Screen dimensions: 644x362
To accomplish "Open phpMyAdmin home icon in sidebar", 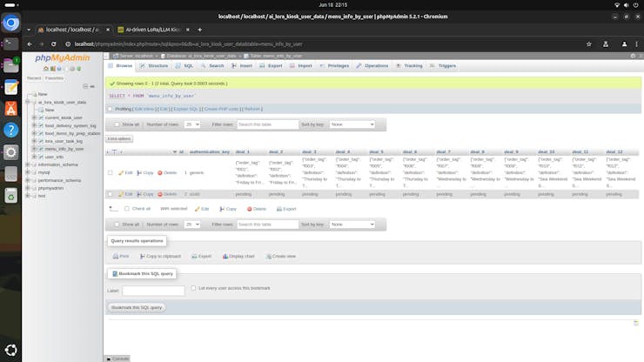I will [46, 69].
